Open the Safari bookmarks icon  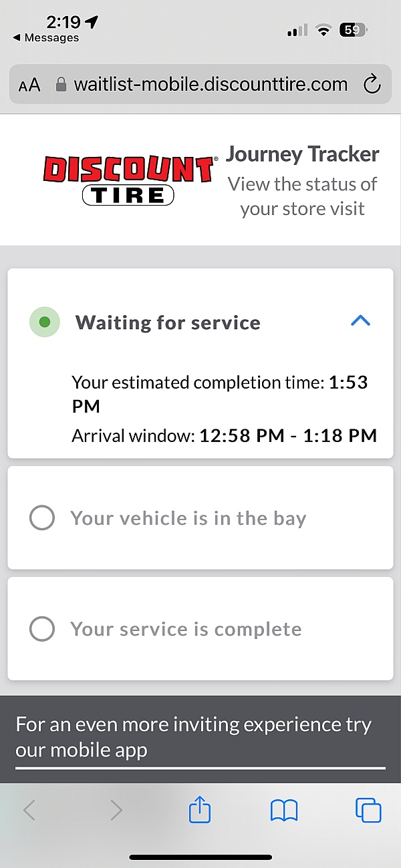pyautogui.click(x=283, y=811)
